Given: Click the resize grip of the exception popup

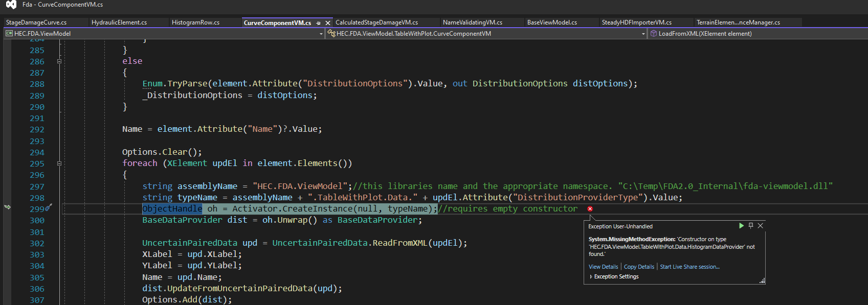Looking at the screenshot, I should click(762, 280).
